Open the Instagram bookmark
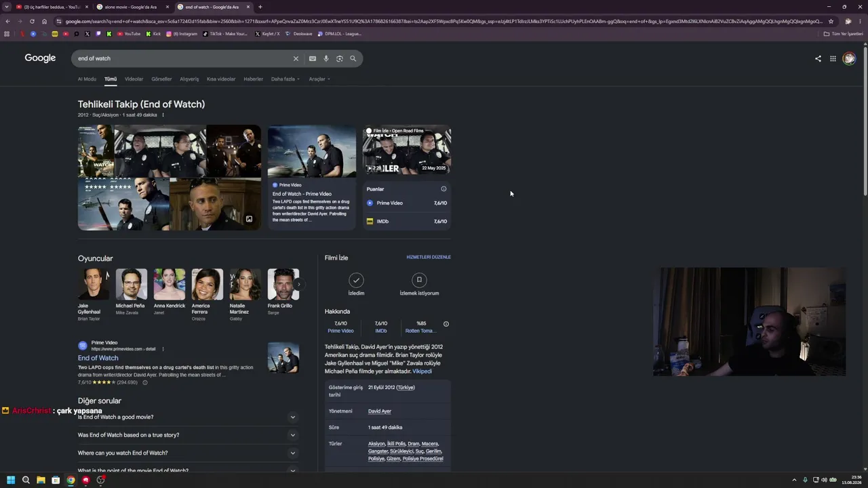This screenshot has height=488, width=868. pyautogui.click(x=182, y=34)
